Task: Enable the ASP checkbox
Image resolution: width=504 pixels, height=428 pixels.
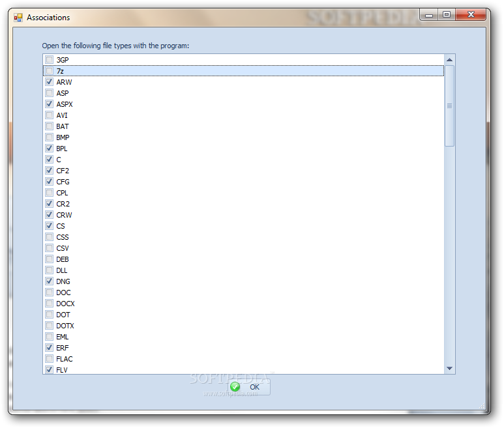Action: click(x=49, y=93)
